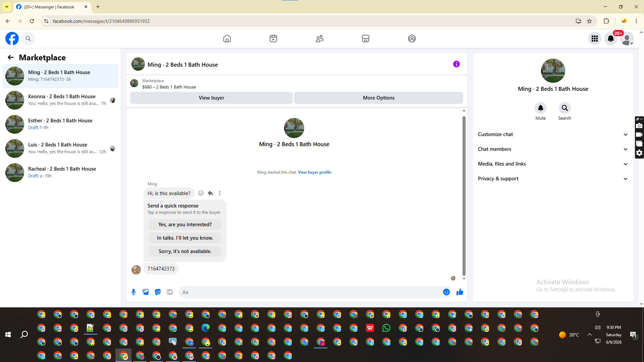Send quick reply 'Sorry, it's not available.'
644x362 pixels.
[185, 251]
